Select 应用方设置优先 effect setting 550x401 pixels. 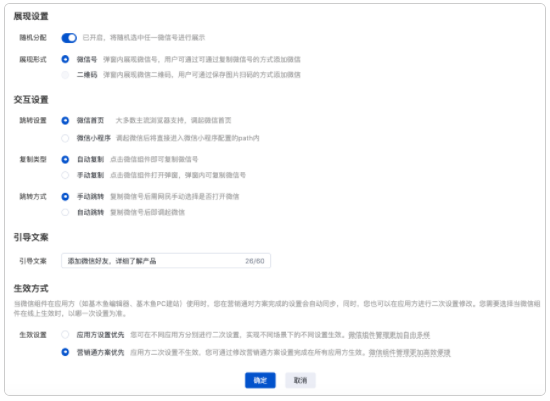pyautogui.click(x=65, y=335)
